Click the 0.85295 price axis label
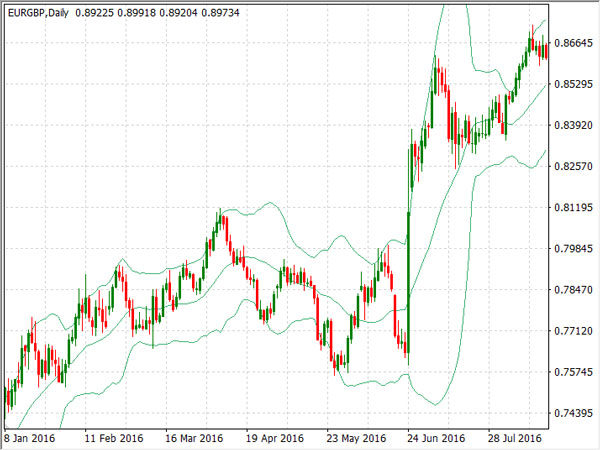This screenshot has height=450, width=600. tap(573, 84)
